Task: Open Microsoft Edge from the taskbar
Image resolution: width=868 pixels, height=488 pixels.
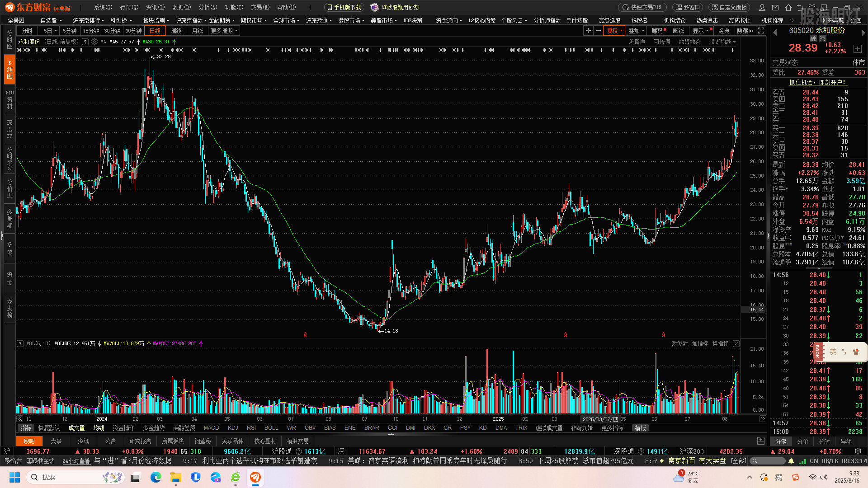Action: [156, 477]
